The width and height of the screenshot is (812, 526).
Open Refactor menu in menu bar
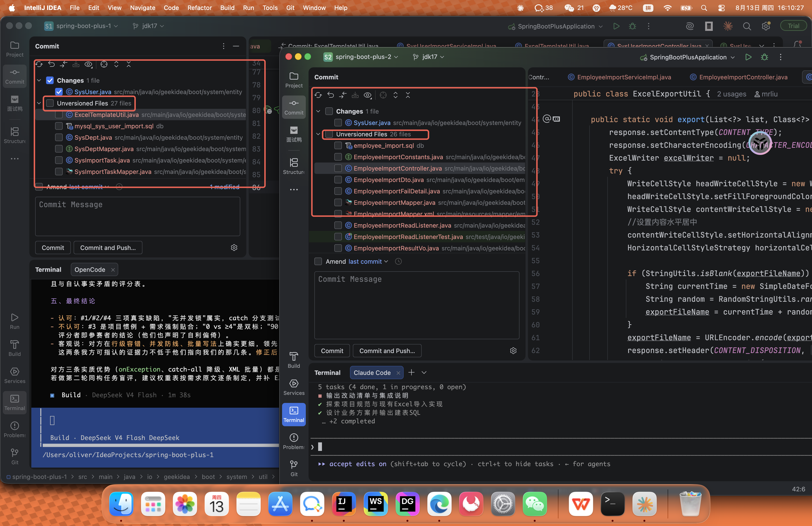[200, 8]
